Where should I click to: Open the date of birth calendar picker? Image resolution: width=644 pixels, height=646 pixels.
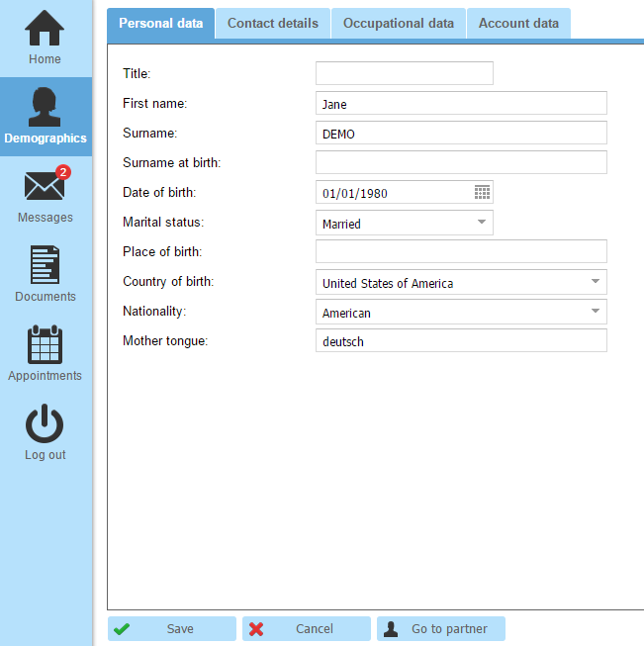pos(482,192)
